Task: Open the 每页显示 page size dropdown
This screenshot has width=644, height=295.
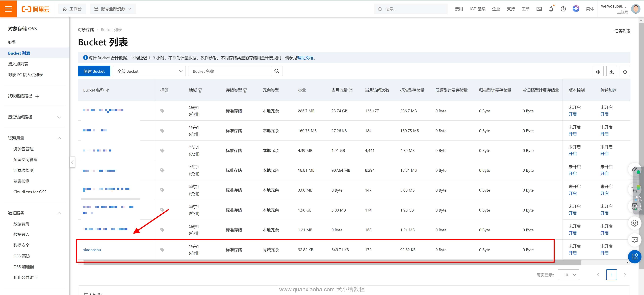Action: point(568,275)
